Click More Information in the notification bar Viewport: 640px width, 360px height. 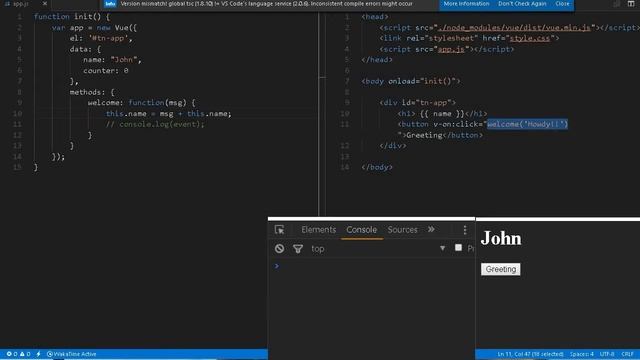pyautogui.click(x=466, y=4)
